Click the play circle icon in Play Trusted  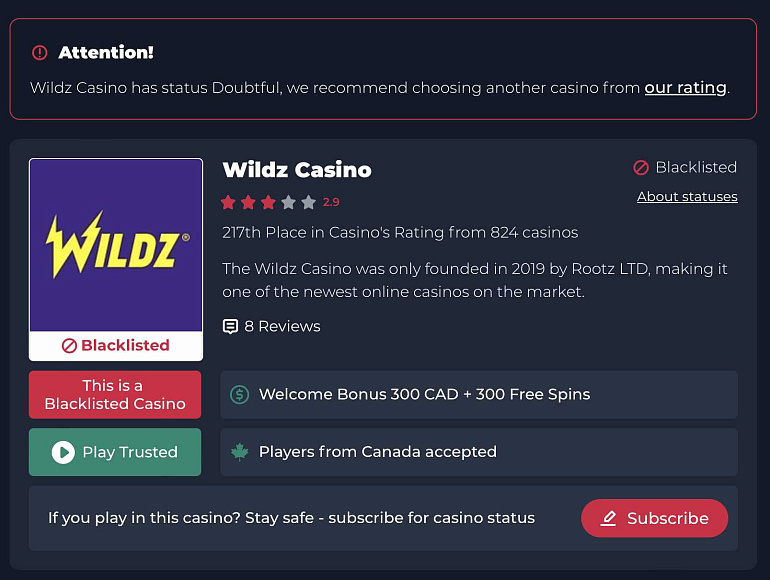pyautogui.click(x=63, y=452)
